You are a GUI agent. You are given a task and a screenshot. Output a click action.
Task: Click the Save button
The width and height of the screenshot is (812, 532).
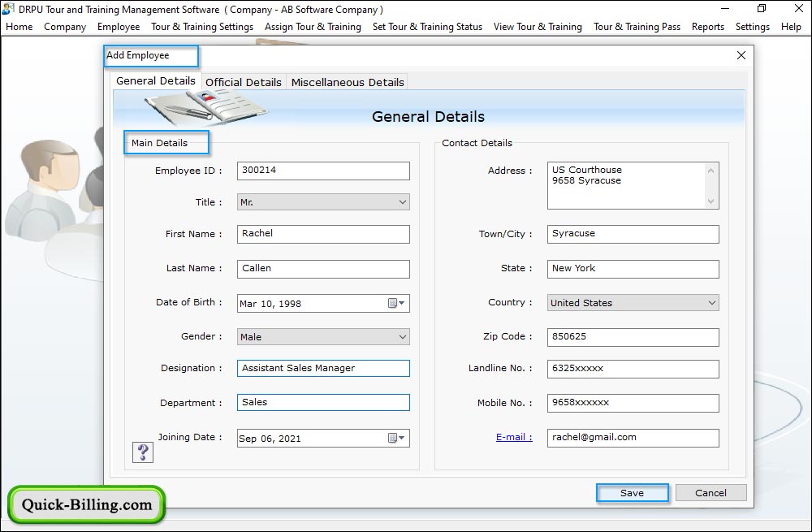click(x=633, y=493)
